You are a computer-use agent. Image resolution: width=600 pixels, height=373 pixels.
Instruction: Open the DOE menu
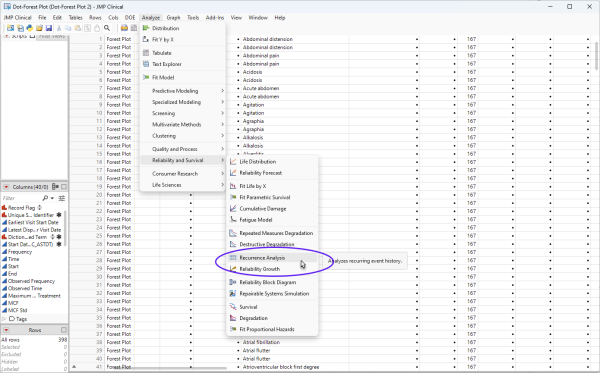point(130,18)
